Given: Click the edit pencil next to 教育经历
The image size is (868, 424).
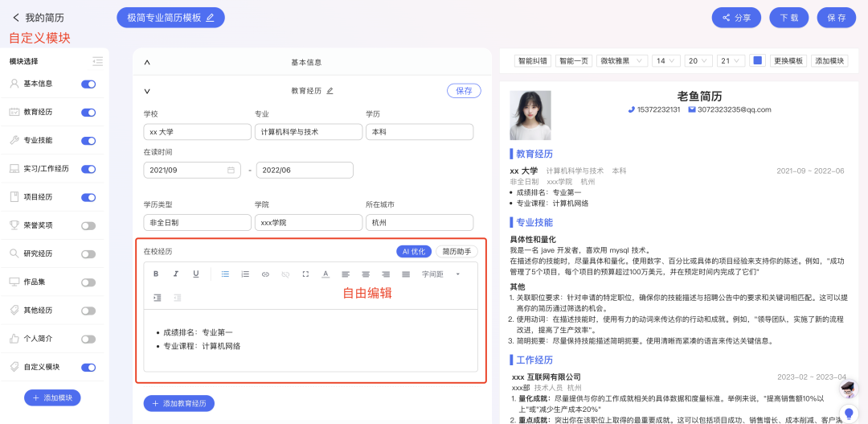Looking at the screenshot, I should pyautogui.click(x=330, y=91).
